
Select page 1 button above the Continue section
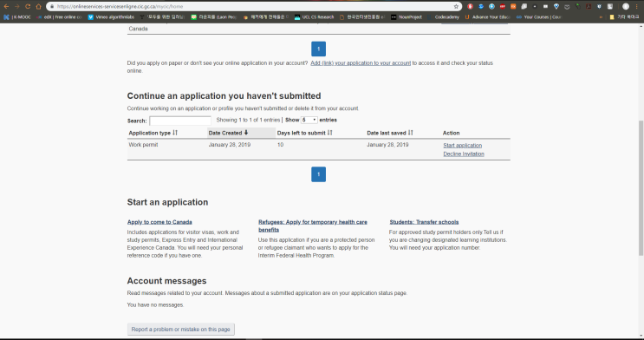[x=318, y=49]
